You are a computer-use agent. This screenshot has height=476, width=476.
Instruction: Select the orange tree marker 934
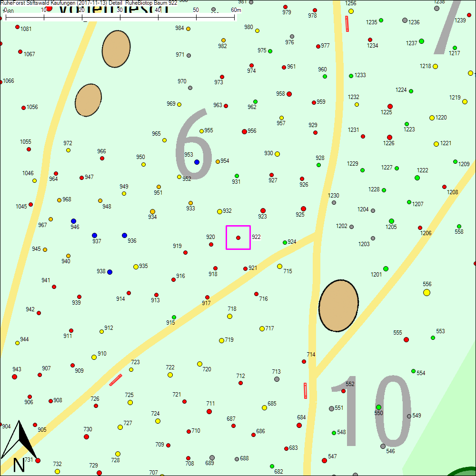pyautogui.click(x=152, y=211)
